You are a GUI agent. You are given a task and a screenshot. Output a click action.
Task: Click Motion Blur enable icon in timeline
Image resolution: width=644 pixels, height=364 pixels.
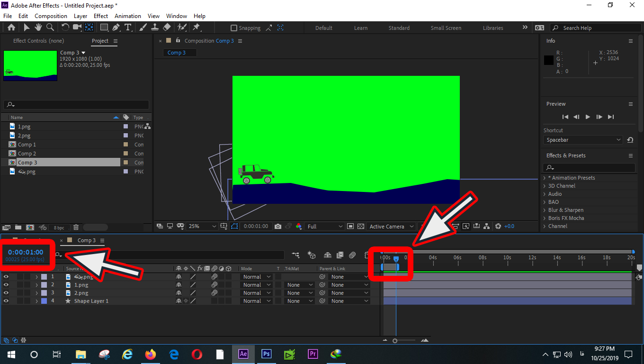pyautogui.click(x=352, y=255)
